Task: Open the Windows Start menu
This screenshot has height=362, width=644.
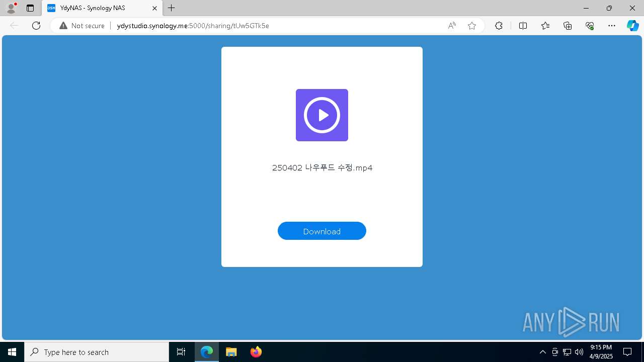Action: pos(12,352)
